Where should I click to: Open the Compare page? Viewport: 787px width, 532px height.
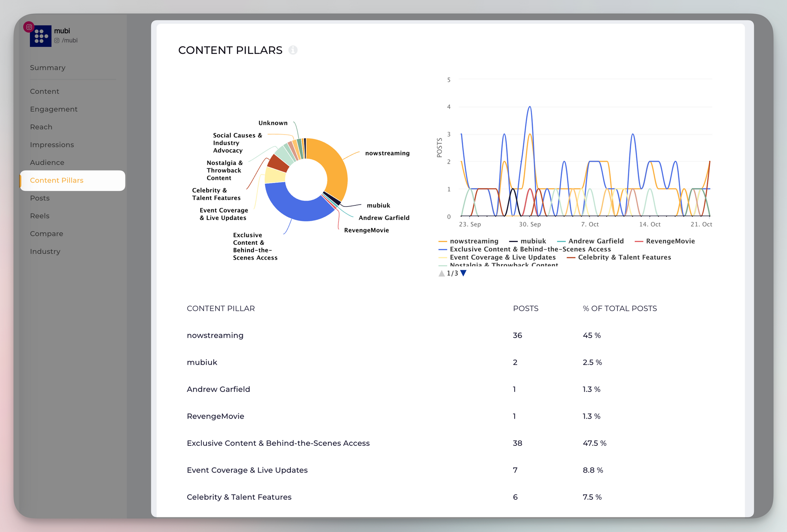[x=46, y=233]
